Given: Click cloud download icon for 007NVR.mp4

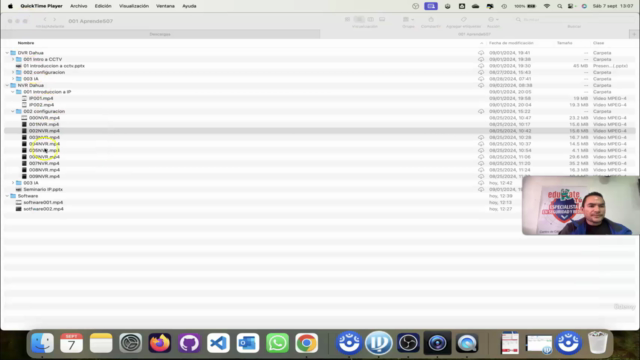Looking at the screenshot, I should (x=481, y=163).
